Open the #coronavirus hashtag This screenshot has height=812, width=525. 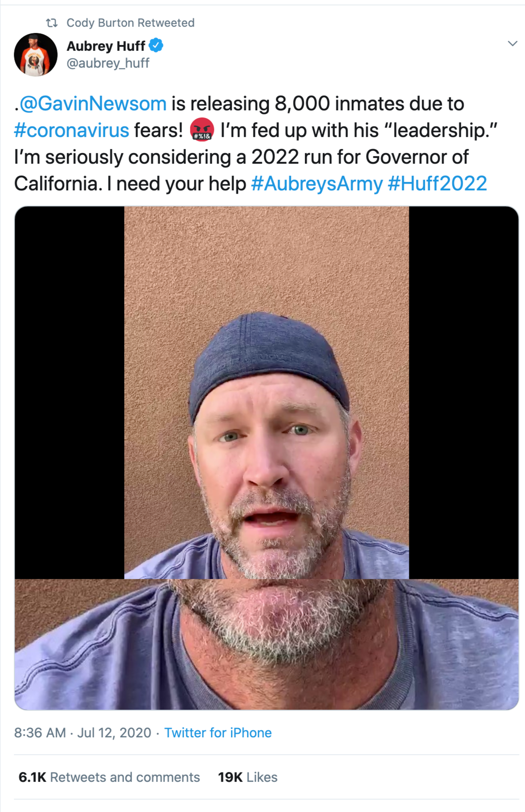tap(72, 130)
